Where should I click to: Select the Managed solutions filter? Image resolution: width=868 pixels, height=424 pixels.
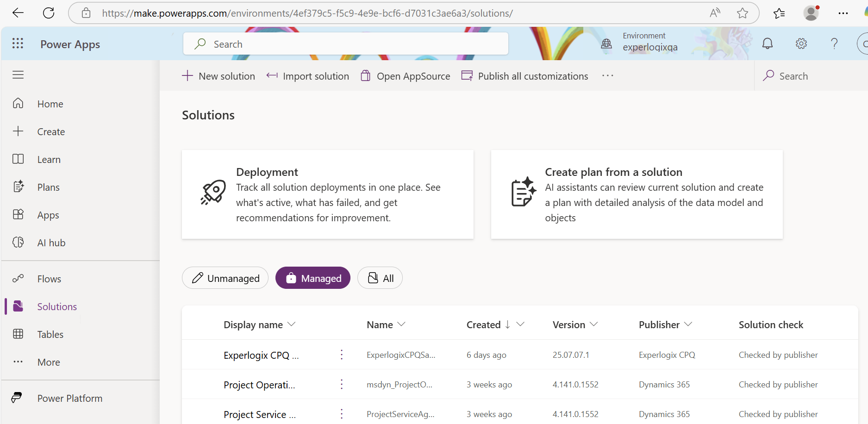click(313, 278)
